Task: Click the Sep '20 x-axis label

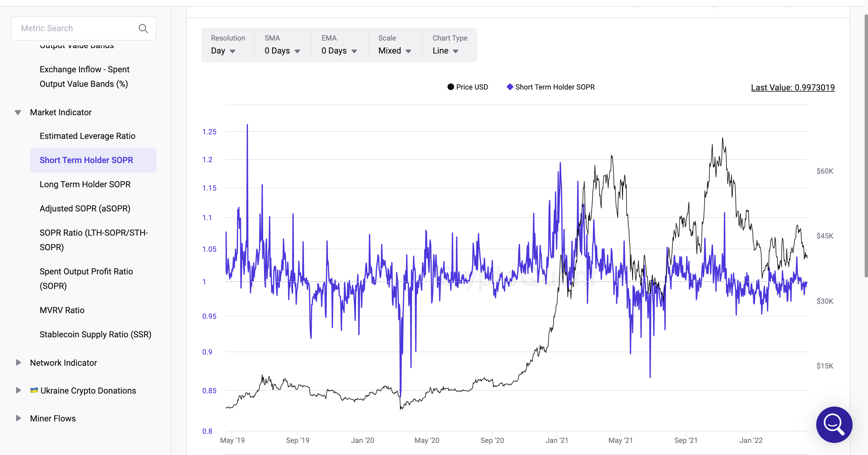Action: tap(492, 440)
